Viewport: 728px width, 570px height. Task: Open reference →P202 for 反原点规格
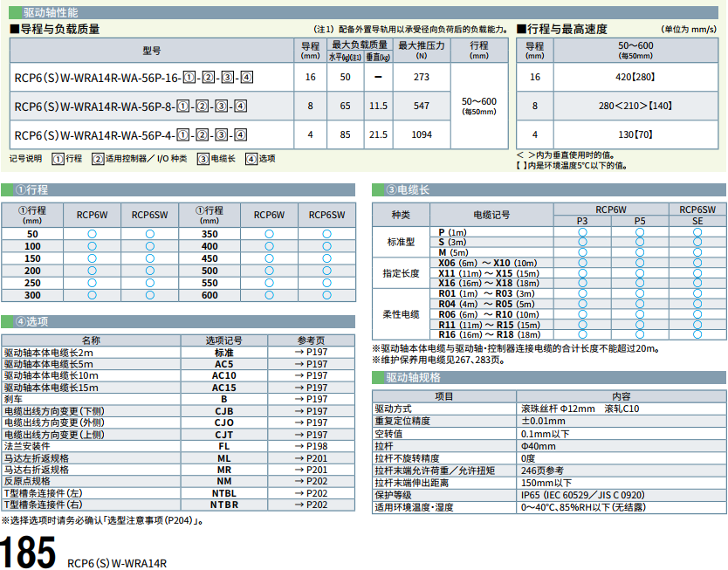[311, 481]
